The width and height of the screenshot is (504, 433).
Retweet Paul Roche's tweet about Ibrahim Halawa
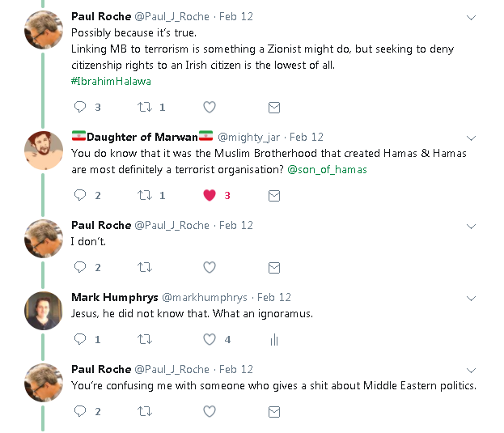145,107
